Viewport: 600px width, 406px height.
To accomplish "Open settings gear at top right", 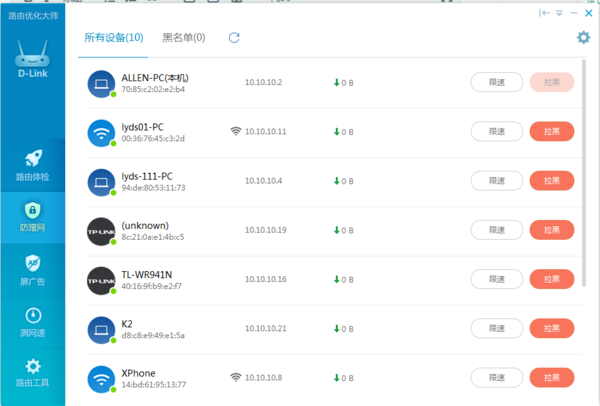I will point(584,37).
